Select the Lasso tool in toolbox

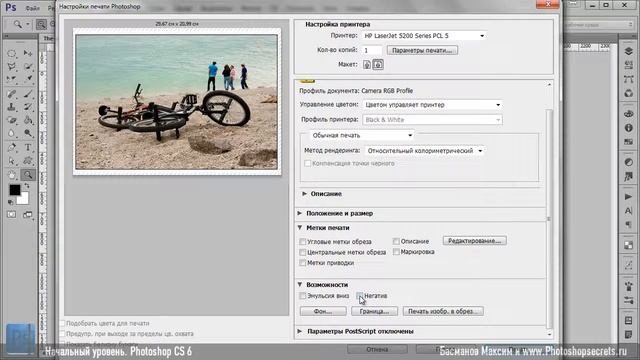(11, 67)
